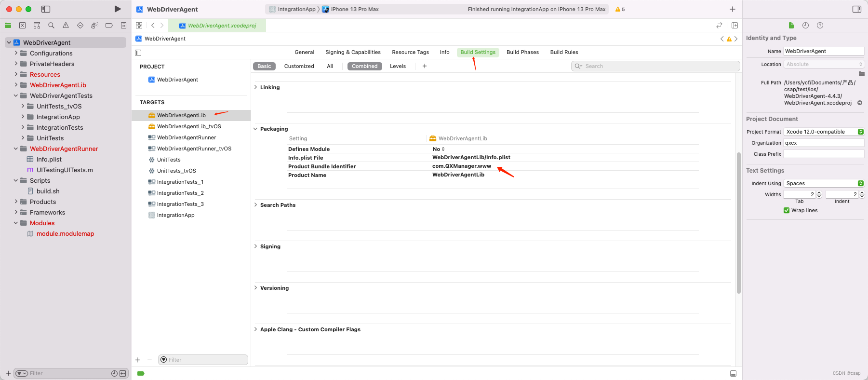This screenshot has height=380, width=868.
Task: Toggle source-controlled files filter in navigator
Action: [123, 373]
